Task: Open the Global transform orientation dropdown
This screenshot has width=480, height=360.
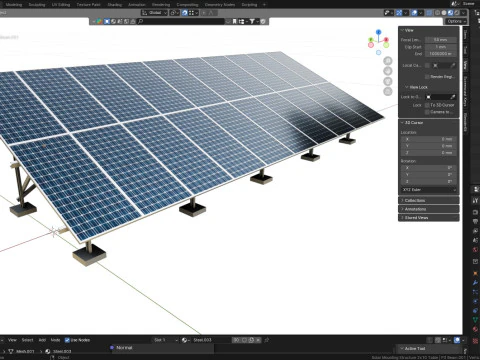Action: point(154,13)
